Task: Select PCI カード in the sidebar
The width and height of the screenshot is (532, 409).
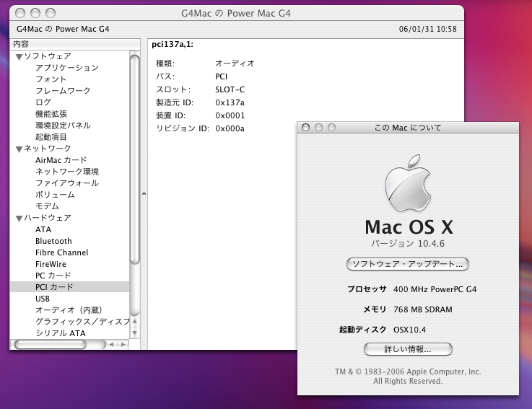Action: coord(54,287)
